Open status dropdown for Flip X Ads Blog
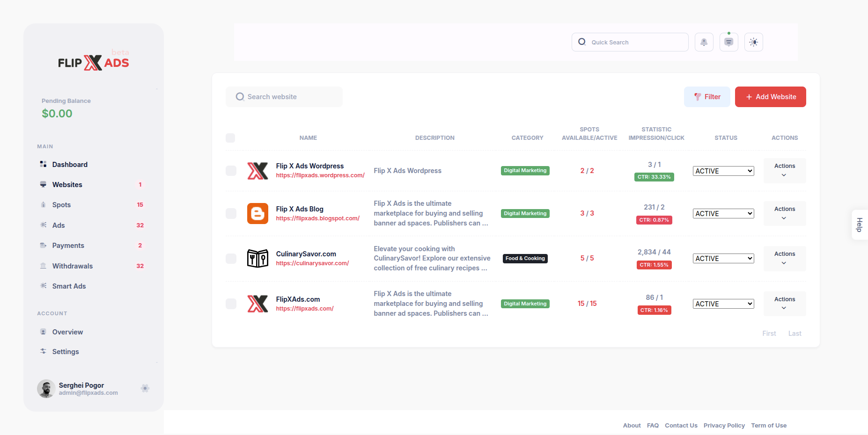Screen dimensions: 868x435 coord(723,213)
